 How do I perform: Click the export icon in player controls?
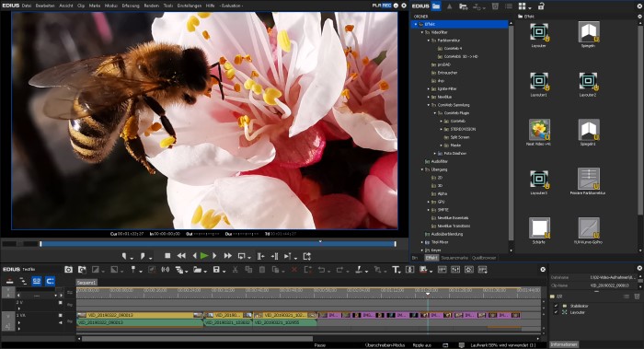coord(306,256)
